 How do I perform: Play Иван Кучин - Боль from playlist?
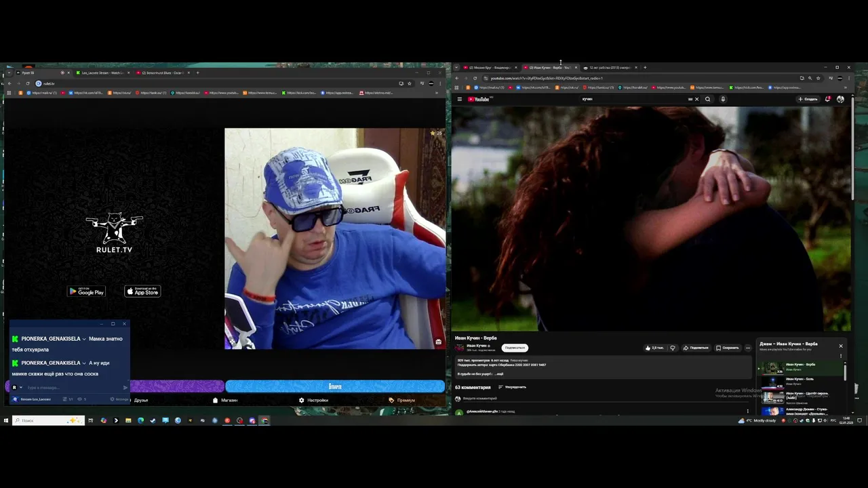(801, 381)
